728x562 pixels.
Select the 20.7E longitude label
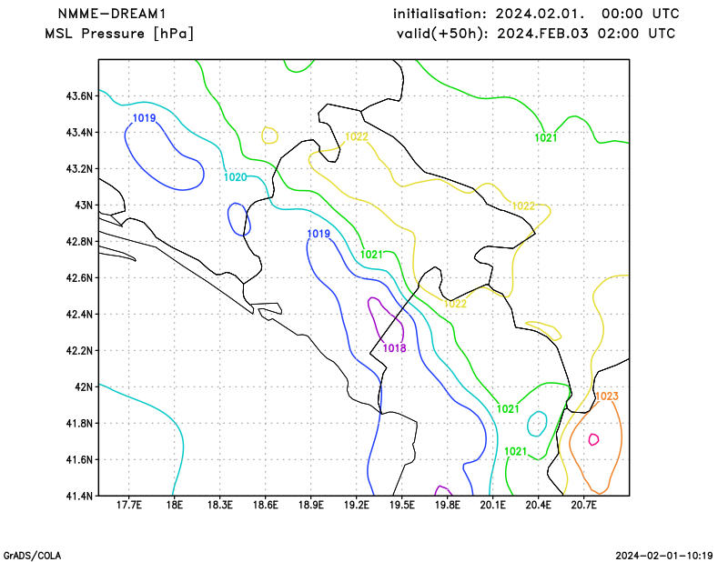coord(583,505)
